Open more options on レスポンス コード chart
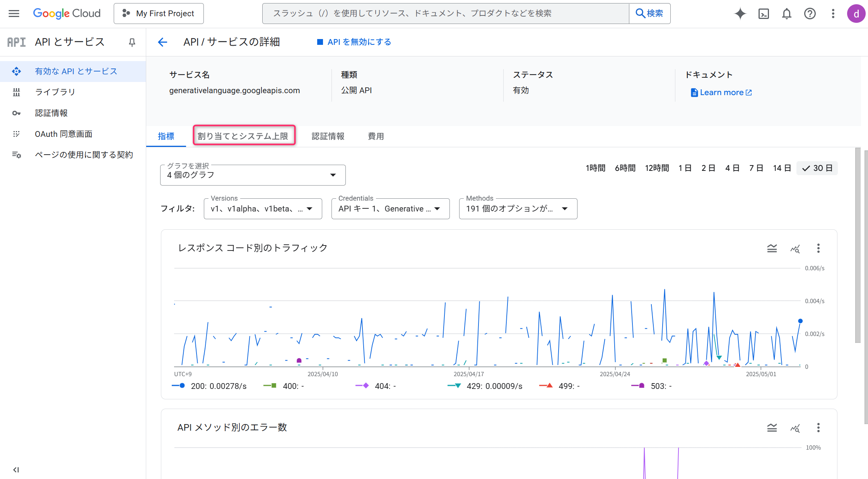 [x=818, y=248]
